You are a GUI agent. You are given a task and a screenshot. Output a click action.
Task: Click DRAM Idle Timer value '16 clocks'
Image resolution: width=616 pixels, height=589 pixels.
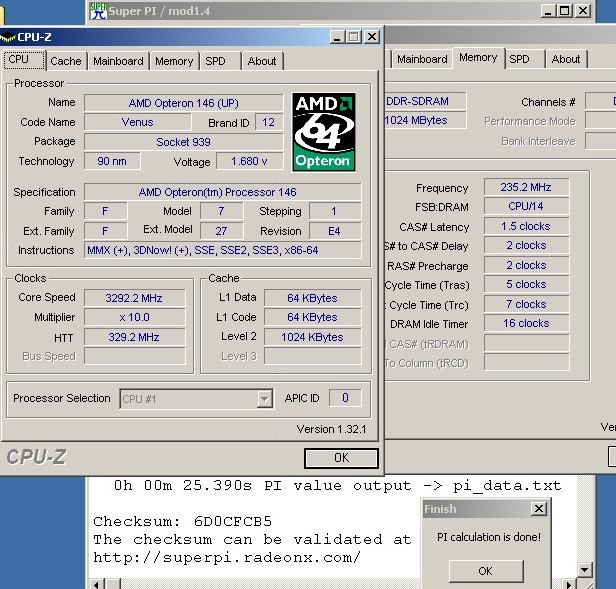click(x=526, y=323)
